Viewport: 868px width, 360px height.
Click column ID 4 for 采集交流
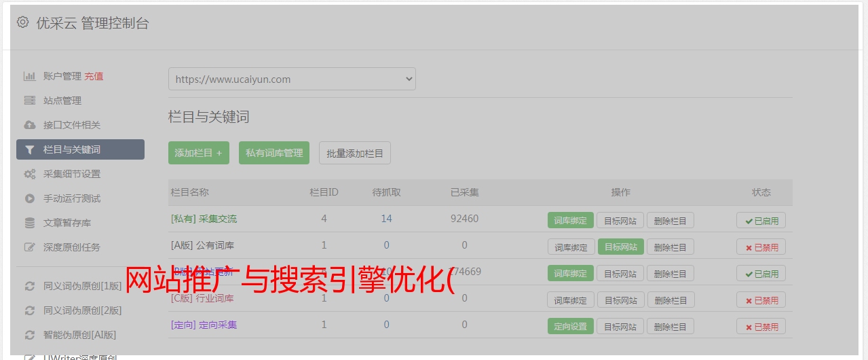tap(324, 219)
